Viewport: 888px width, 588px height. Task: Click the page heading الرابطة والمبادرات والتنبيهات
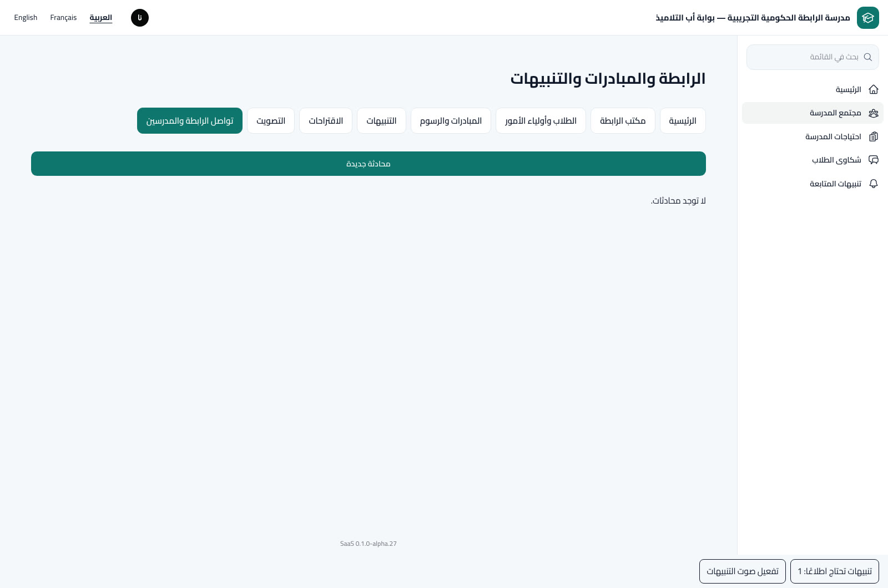pyautogui.click(x=608, y=79)
